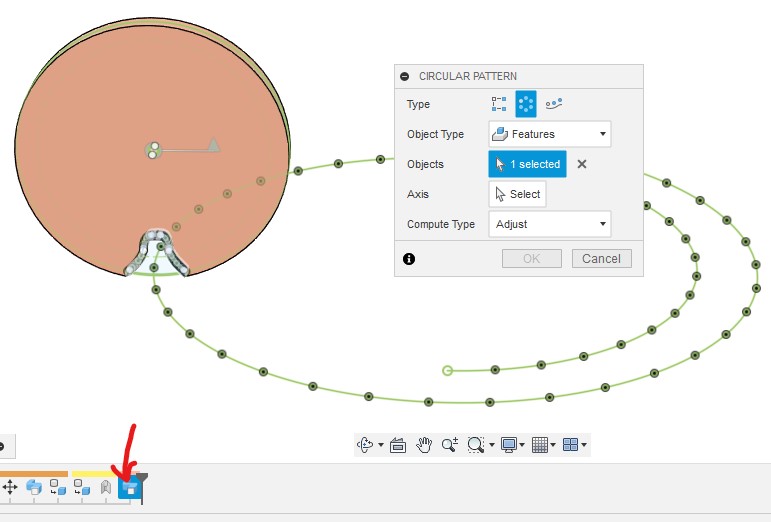771x522 pixels.
Task: Clear the selected Objects with X
Action: click(x=582, y=164)
